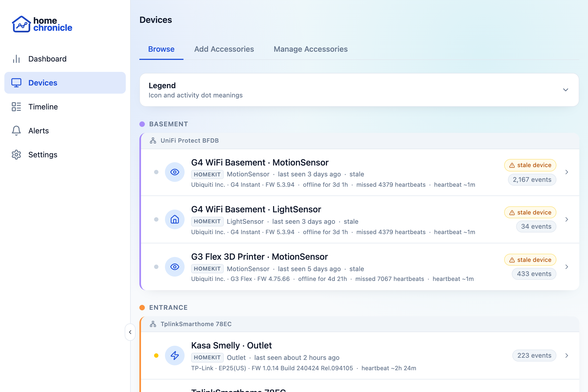588x392 pixels.
Task: Click gray activity dot for G3 Flex 3D Printer
Action: [x=156, y=267]
